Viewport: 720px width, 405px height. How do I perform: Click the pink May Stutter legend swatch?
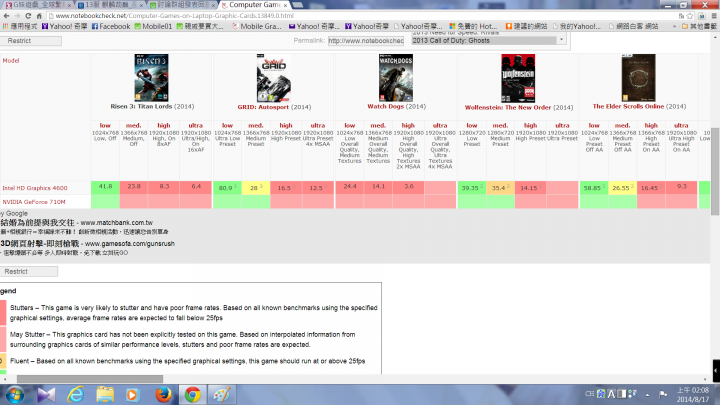pos(3,339)
